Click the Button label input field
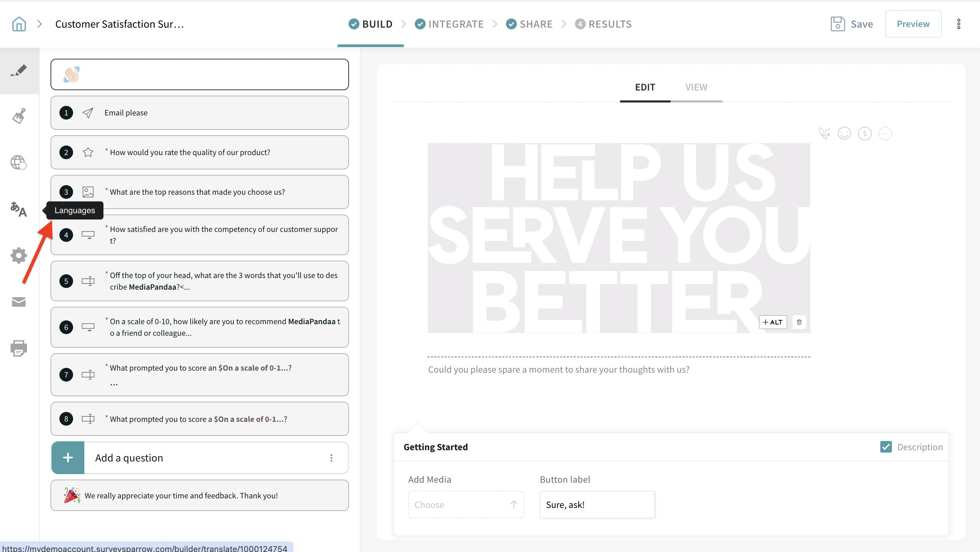The image size is (980, 552). pyautogui.click(x=597, y=505)
